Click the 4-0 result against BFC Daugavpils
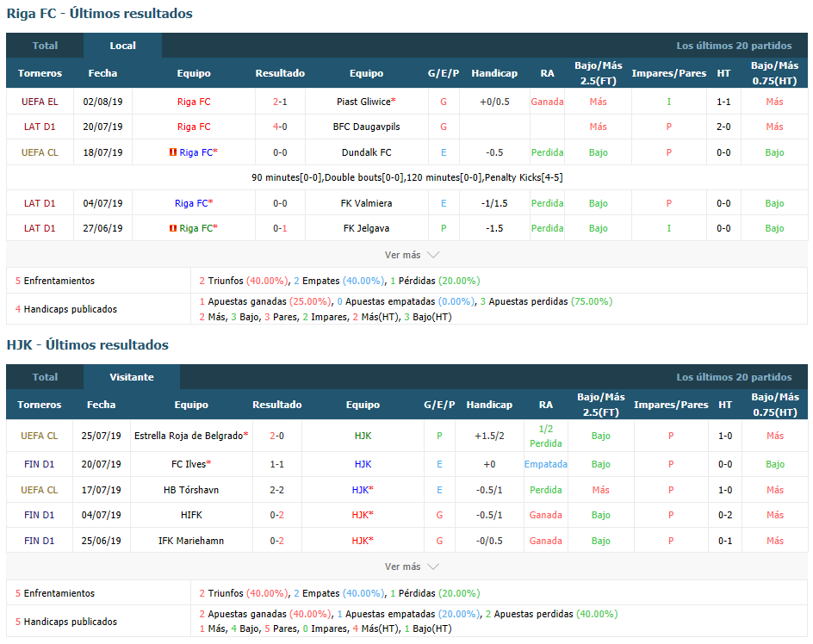 click(x=280, y=127)
